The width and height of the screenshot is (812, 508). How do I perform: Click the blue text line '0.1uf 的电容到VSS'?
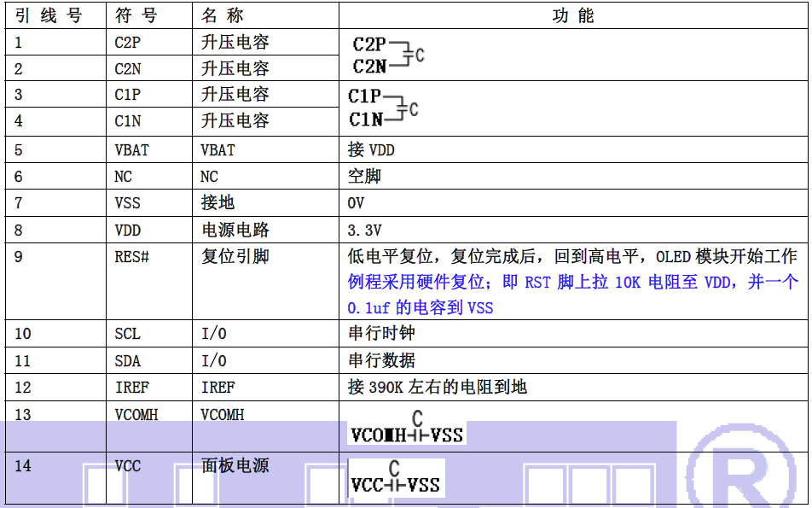(x=420, y=307)
